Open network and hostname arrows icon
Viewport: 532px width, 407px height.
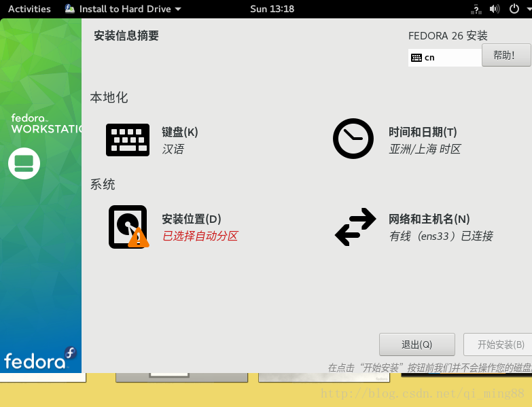click(355, 227)
